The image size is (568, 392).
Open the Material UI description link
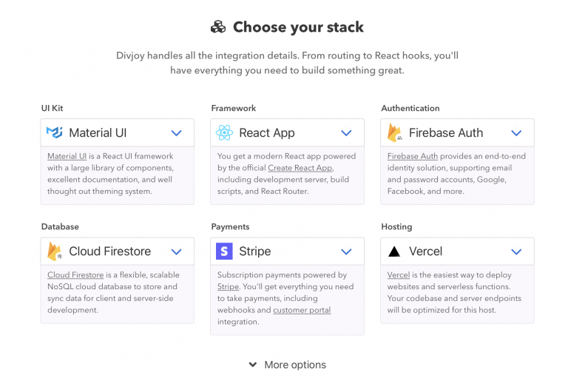click(67, 156)
